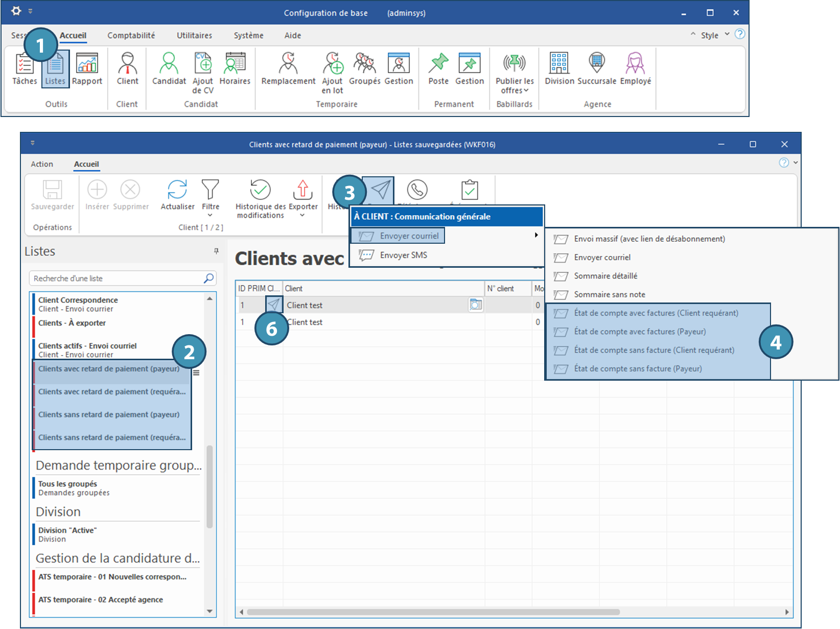Expand the Exporter dropdown arrow

pyautogui.click(x=302, y=216)
